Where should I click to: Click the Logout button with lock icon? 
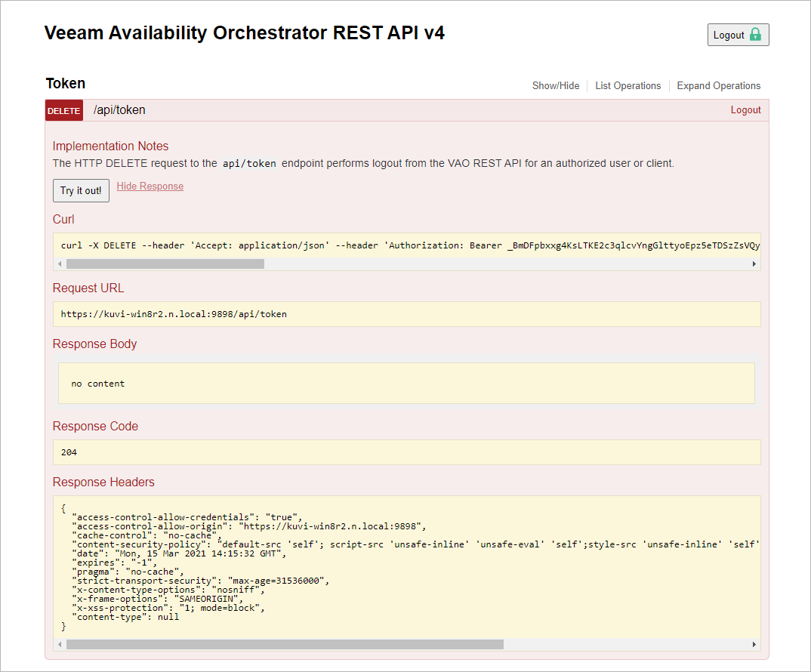[738, 35]
